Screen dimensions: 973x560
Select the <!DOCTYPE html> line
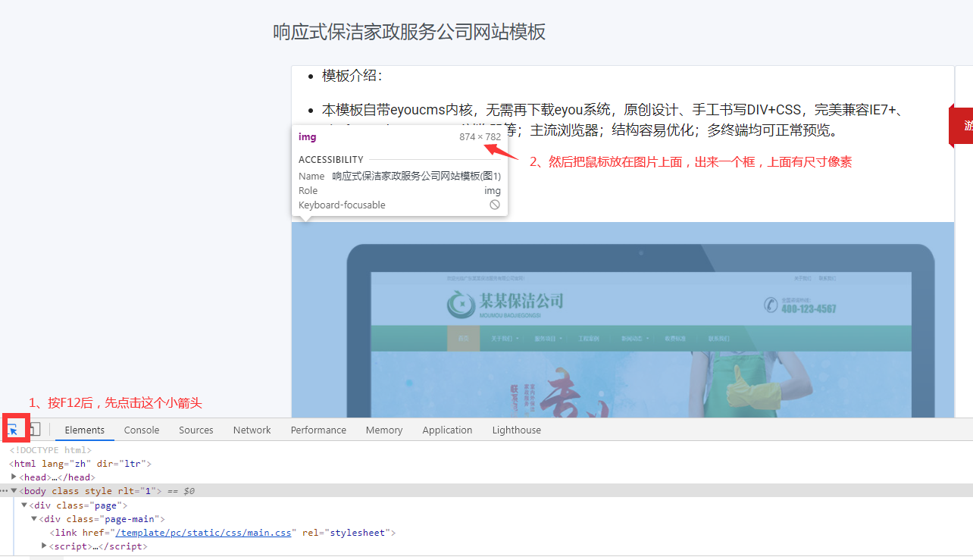(x=50, y=450)
